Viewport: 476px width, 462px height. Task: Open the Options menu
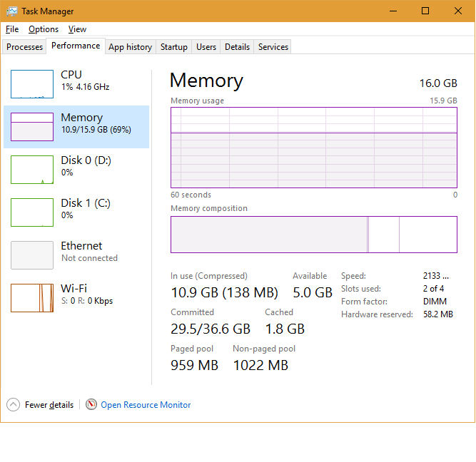click(44, 29)
